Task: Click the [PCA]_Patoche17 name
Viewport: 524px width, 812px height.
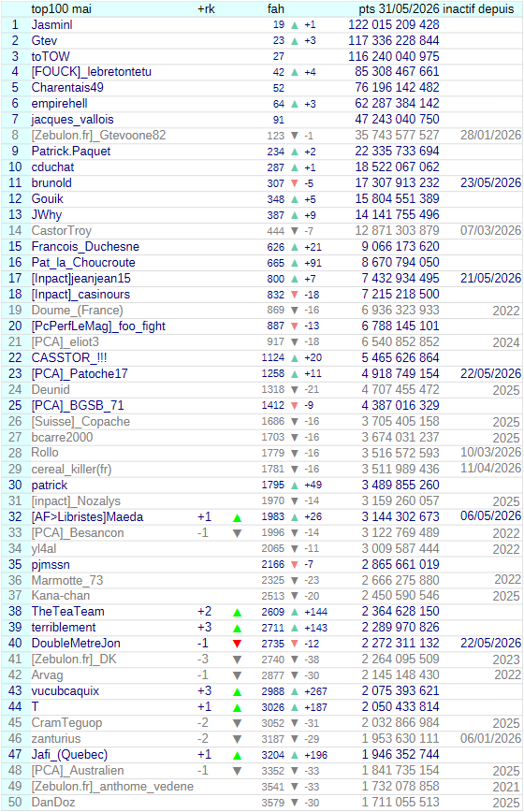Action: coord(80,374)
